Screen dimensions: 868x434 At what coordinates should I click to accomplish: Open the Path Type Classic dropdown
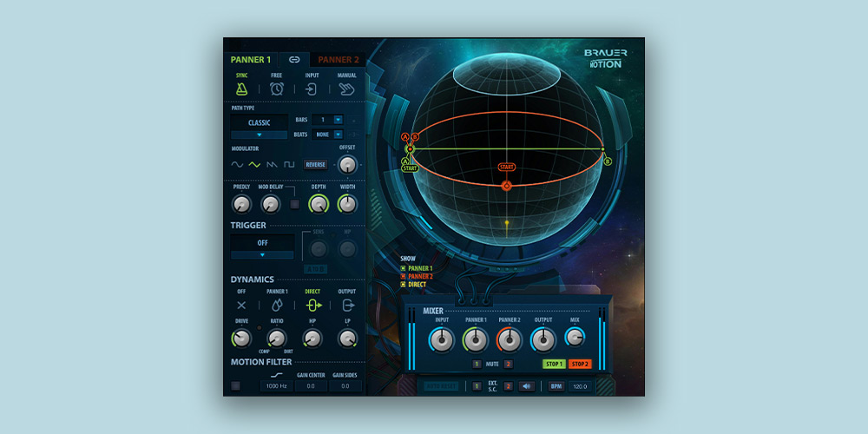point(259,135)
